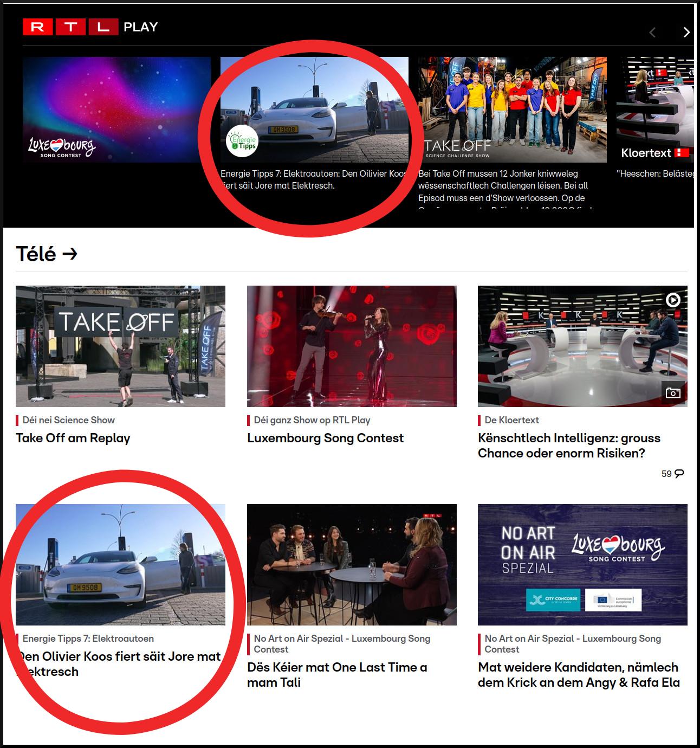The height and width of the screenshot is (748, 700).
Task: Open headline 'Kënschtlech Intelligenz: grouss Chance oder enorm Risiken?'
Action: [569, 446]
